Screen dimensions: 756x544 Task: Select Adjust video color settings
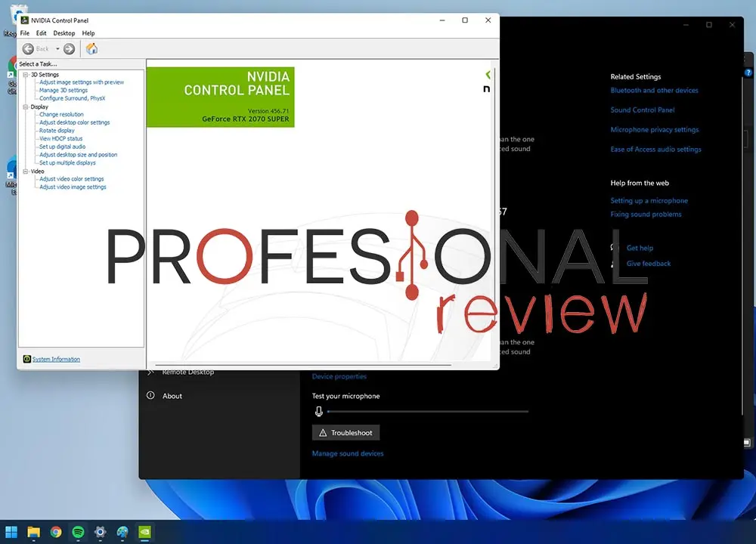[x=71, y=179]
